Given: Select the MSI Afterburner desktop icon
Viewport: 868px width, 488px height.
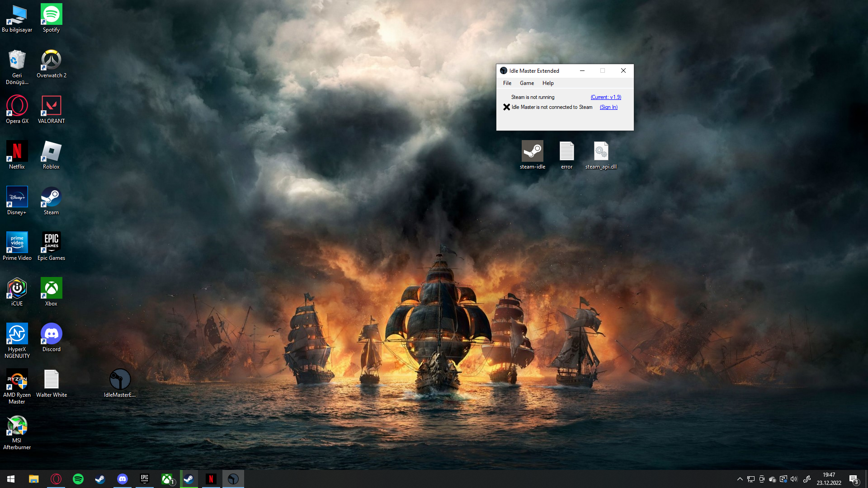Looking at the screenshot, I should 17,426.
